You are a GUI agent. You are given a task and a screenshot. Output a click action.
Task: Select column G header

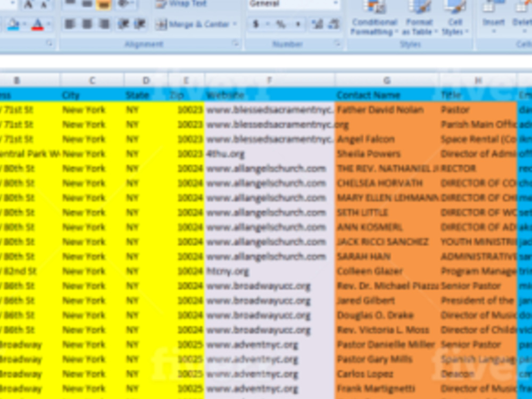point(387,80)
